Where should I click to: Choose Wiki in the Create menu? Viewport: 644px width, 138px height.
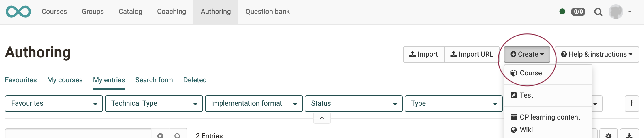click(526, 130)
